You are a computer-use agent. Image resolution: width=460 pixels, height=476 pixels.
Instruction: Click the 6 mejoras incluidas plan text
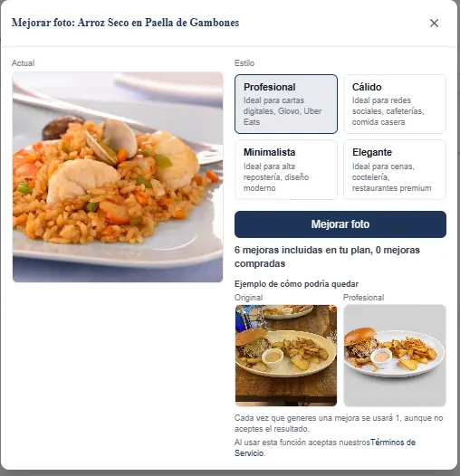303,250
